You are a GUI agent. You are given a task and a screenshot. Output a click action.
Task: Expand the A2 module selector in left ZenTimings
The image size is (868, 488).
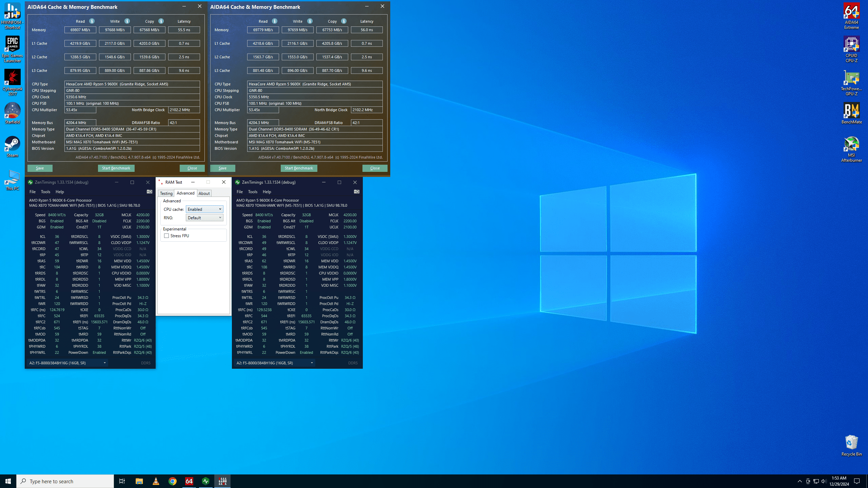tap(67, 363)
